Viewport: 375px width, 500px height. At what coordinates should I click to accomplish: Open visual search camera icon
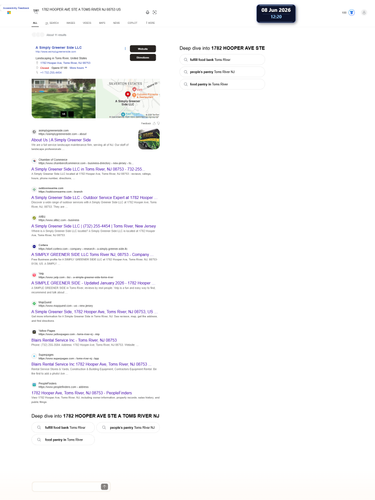coord(155,12)
